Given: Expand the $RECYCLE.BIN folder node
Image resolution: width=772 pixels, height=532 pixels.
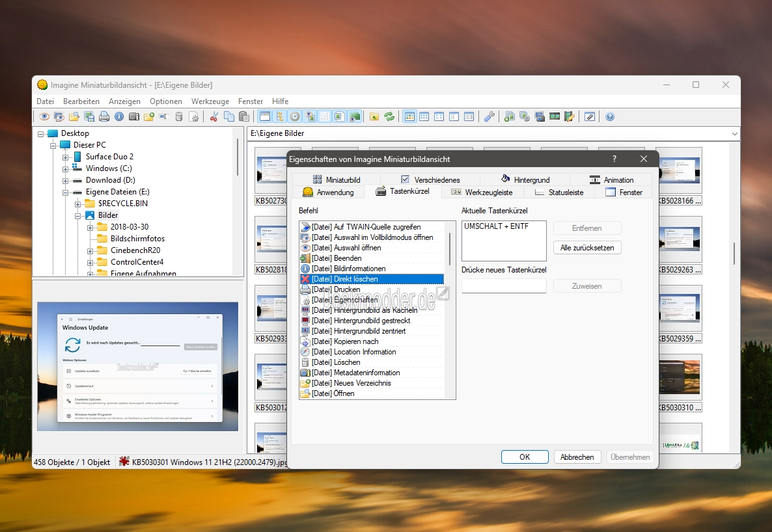Looking at the screenshot, I should (78, 204).
